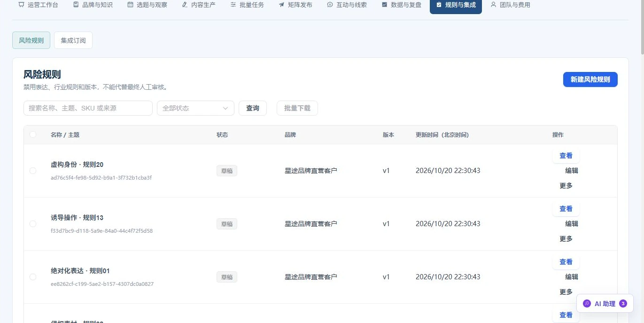Click the 选题与观察 calendar icon
644x323 pixels.
coord(130,5)
